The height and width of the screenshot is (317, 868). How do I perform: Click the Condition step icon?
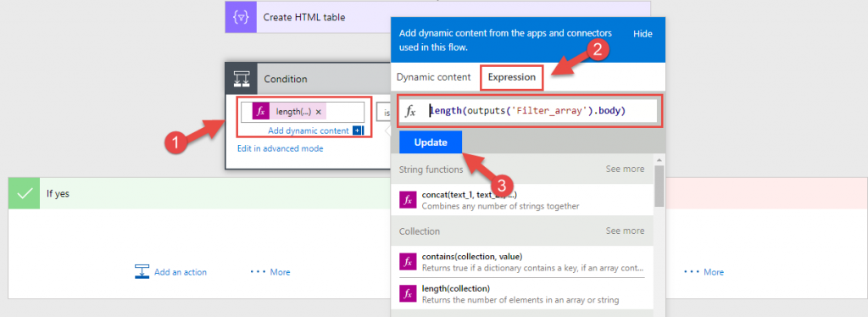tap(242, 79)
